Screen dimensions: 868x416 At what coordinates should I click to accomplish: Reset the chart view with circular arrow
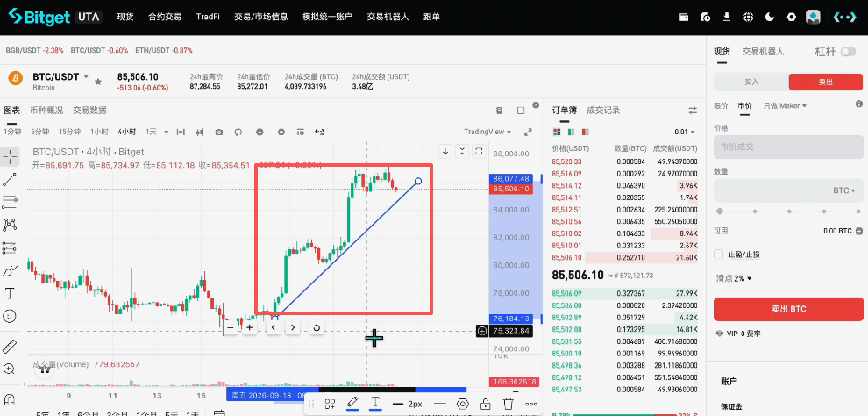coord(317,327)
